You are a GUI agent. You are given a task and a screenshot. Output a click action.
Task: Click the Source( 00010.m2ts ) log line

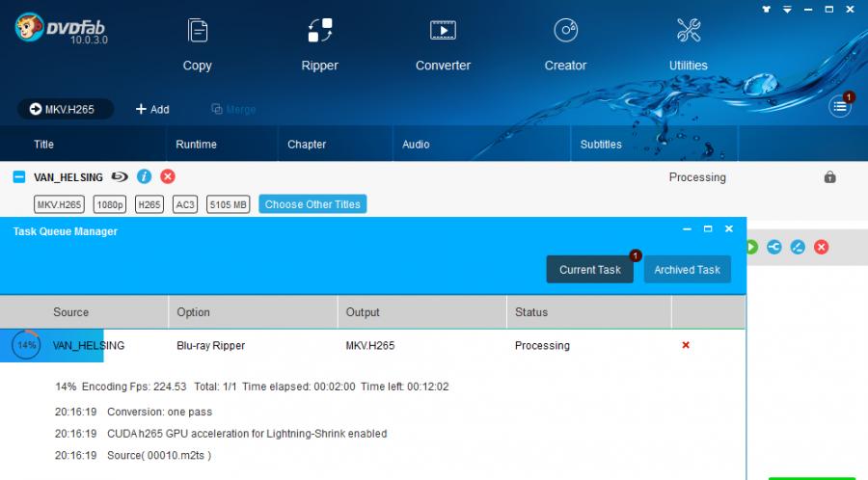coord(133,455)
